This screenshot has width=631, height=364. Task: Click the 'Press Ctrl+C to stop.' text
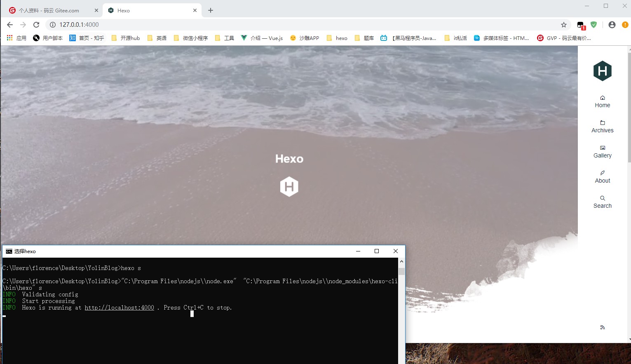point(198,308)
